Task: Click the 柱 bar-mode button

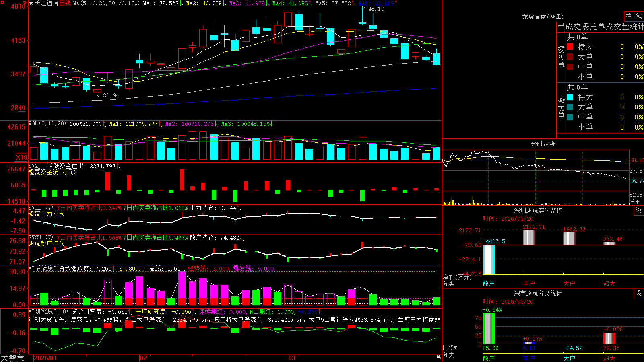Action: click(x=629, y=16)
